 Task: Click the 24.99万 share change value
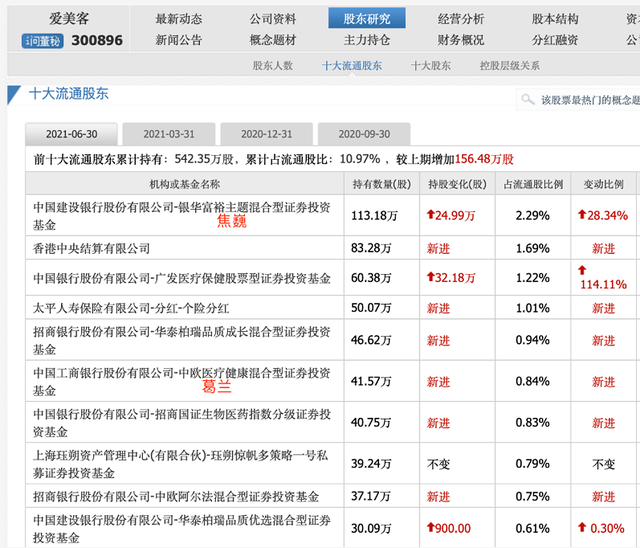tap(451, 215)
